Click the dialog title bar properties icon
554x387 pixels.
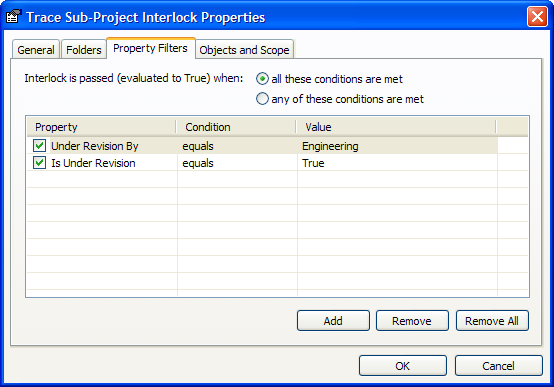(x=13, y=17)
